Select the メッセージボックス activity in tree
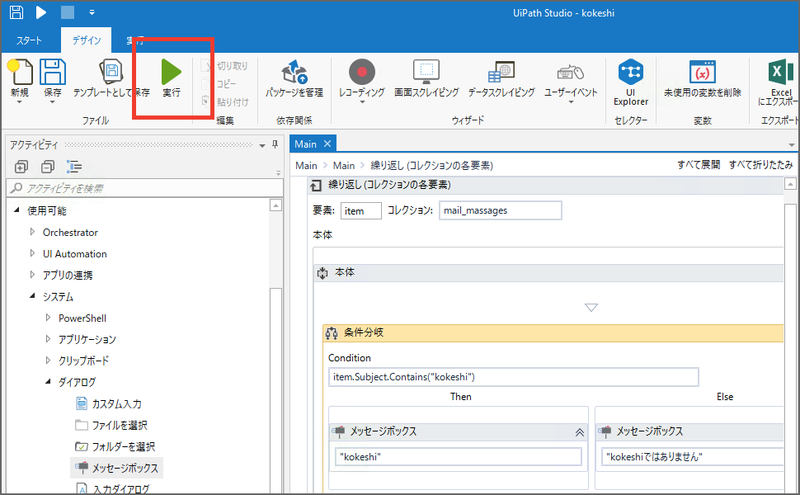800x495 pixels. click(117, 468)
